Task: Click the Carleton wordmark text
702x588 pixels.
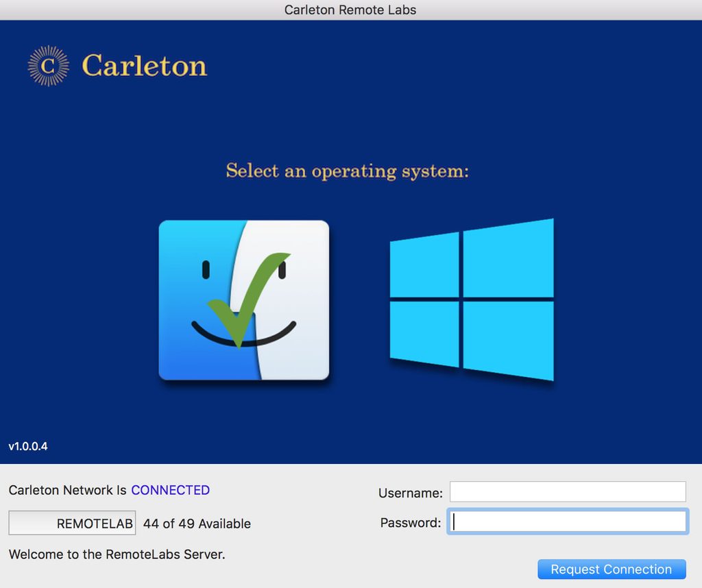Action: click(x=144, y=66)
